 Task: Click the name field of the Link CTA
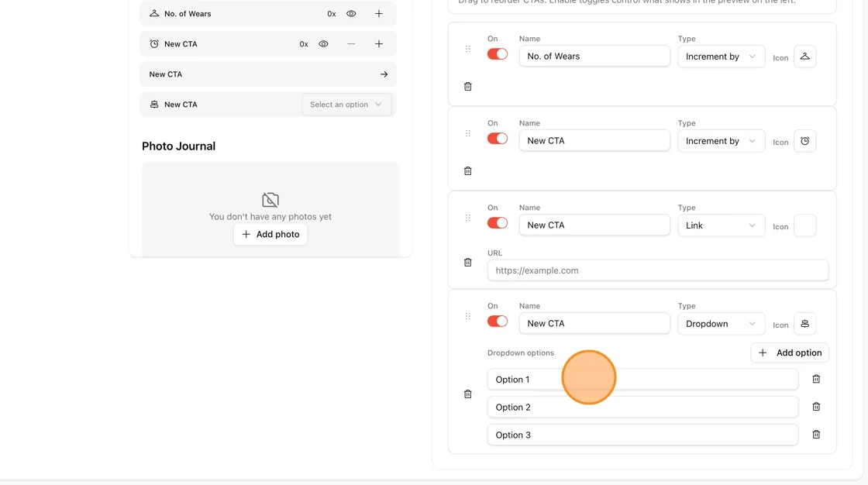(x=594, y=225)
